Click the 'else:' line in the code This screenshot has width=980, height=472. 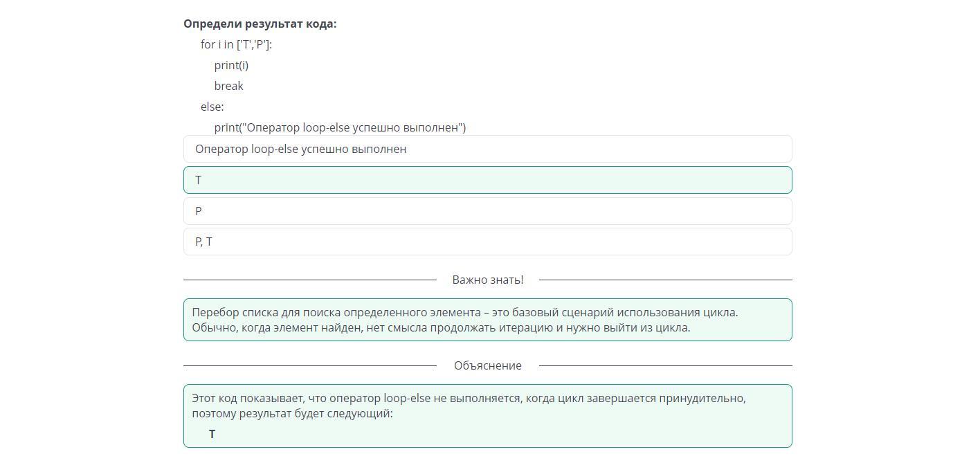point(212,107)
